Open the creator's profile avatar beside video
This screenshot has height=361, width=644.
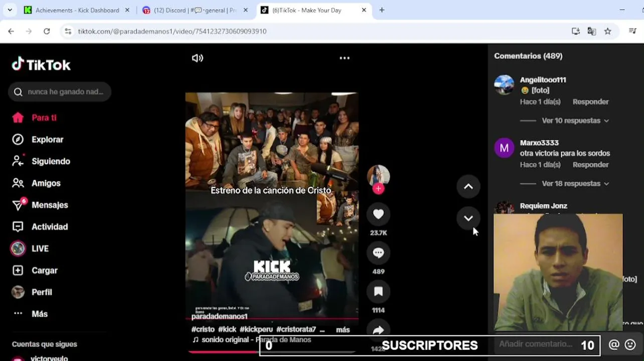pyautogui.click(x=378, y=175)
